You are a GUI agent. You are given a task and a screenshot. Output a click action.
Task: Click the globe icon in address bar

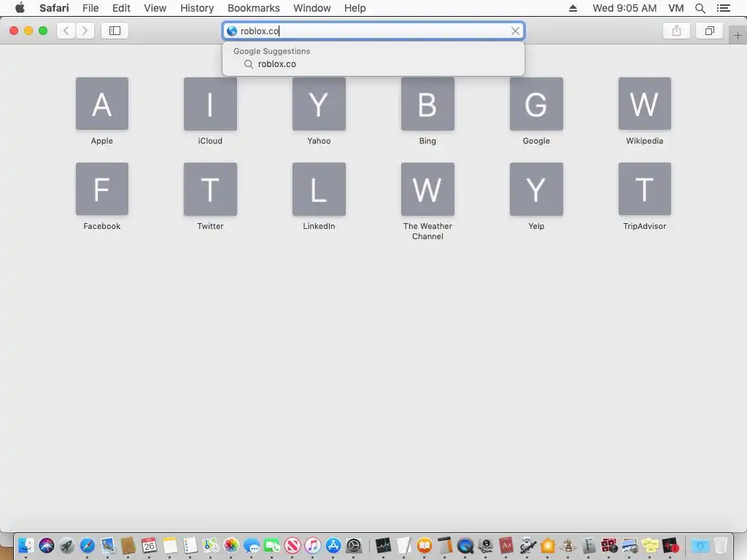232,31
